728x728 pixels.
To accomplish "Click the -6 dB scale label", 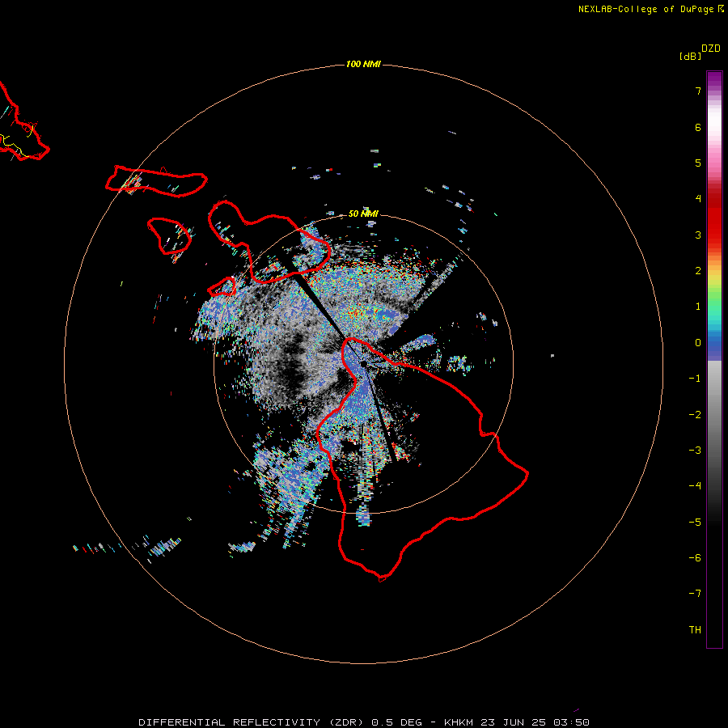I will pos(695,558).
